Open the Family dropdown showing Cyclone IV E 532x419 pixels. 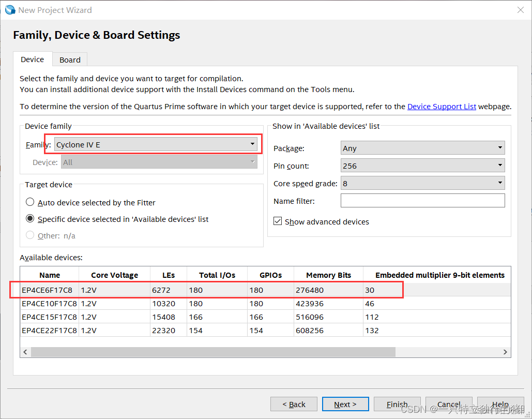156,145
